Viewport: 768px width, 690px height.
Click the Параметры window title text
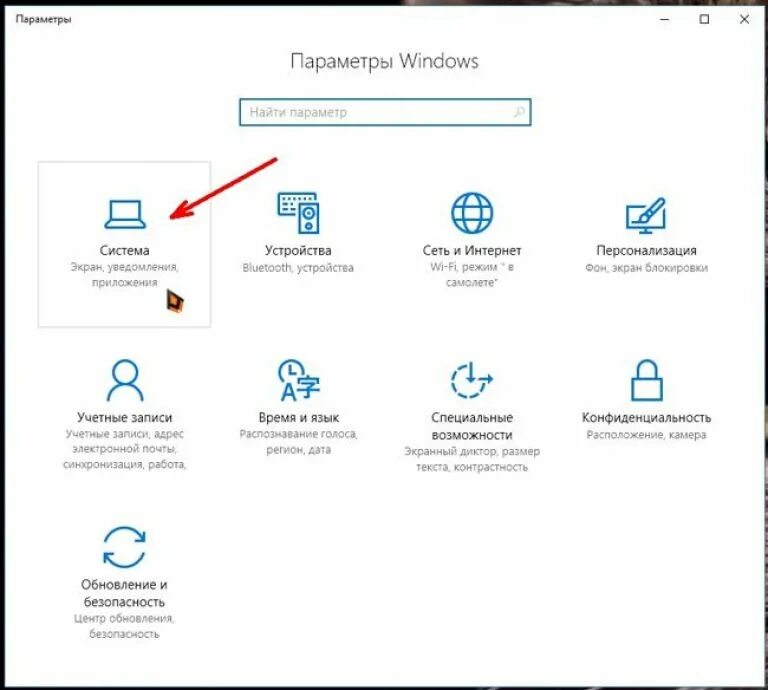pos(43,19)
